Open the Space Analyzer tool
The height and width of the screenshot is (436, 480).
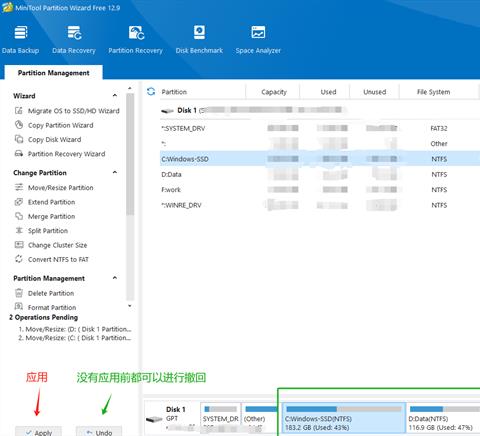click(258, 39)
